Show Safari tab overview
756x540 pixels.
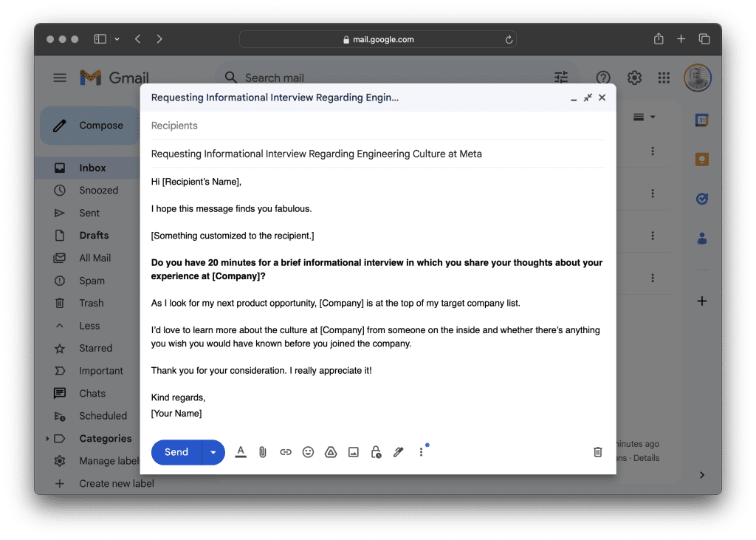coord(704,39)
